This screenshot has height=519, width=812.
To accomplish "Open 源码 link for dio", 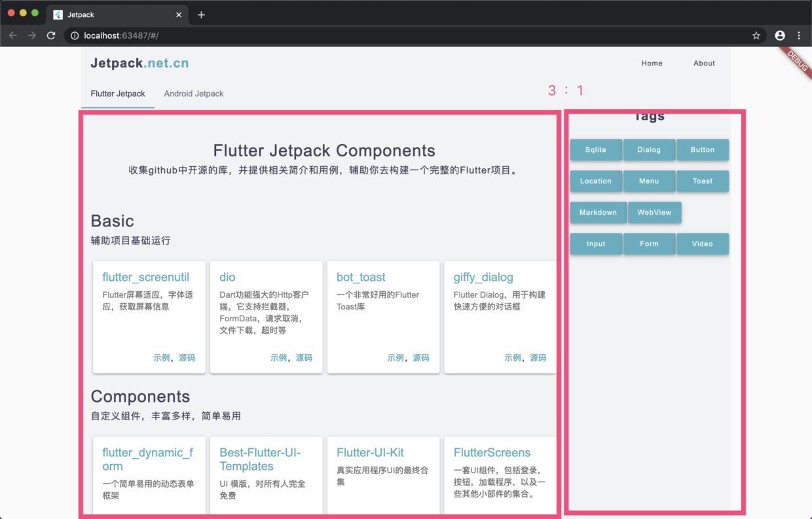I will click(304, 358).
